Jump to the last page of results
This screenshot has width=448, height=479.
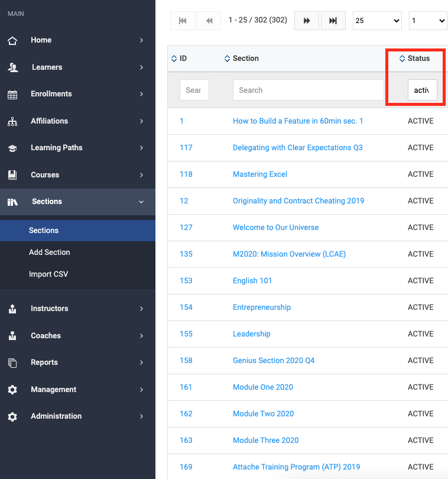click(333, 21)
